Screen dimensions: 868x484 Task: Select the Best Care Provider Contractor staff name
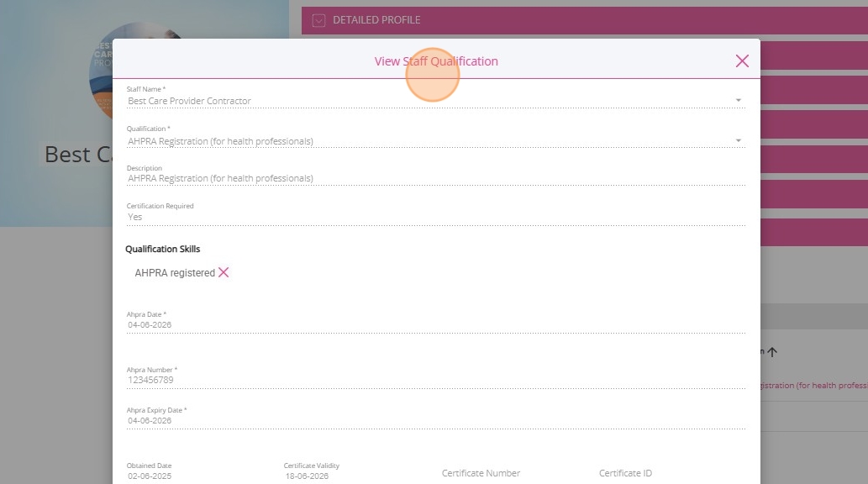coord(189,101)
